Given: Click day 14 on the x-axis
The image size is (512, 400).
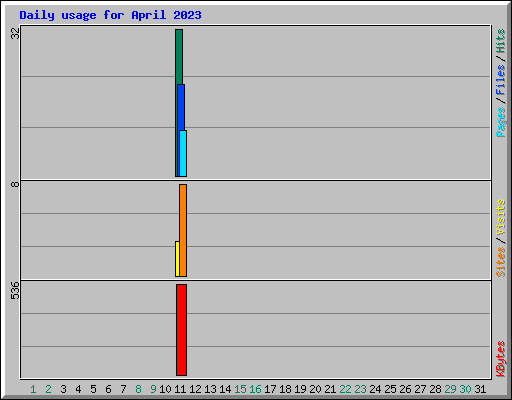Looking at the screenshot, I should coord(225,389).
